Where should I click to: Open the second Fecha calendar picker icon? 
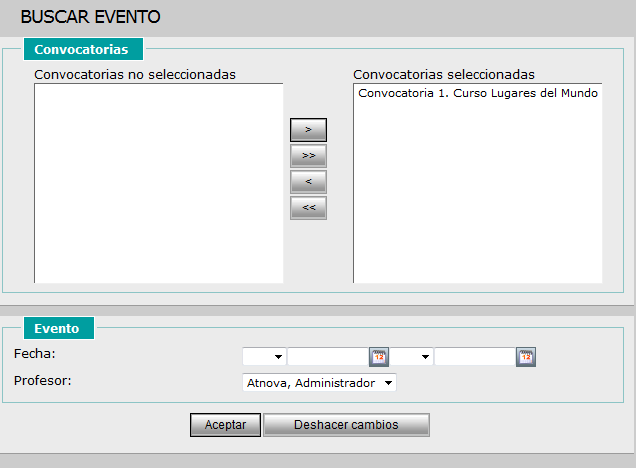tap(526, 357)
